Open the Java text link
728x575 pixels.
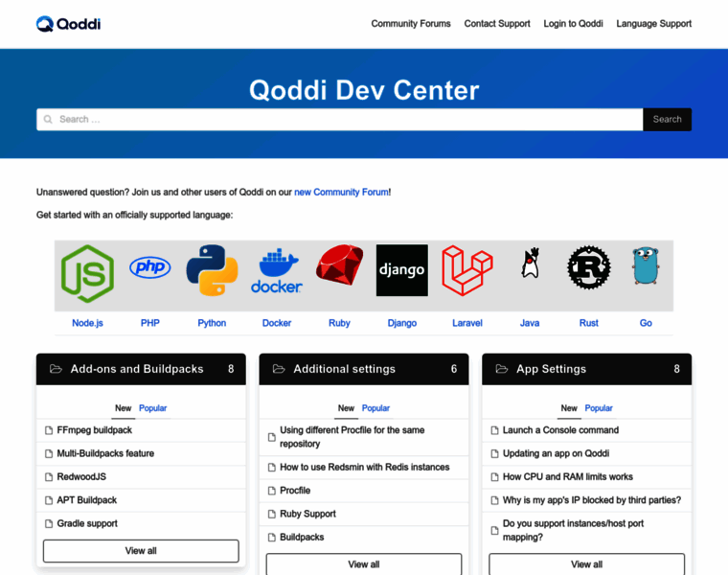(x=530, y=323)
